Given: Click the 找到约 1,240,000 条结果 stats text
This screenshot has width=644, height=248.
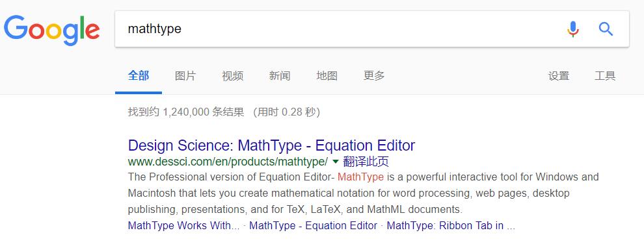Looking at the screenshot, I should tap(185, 112).
